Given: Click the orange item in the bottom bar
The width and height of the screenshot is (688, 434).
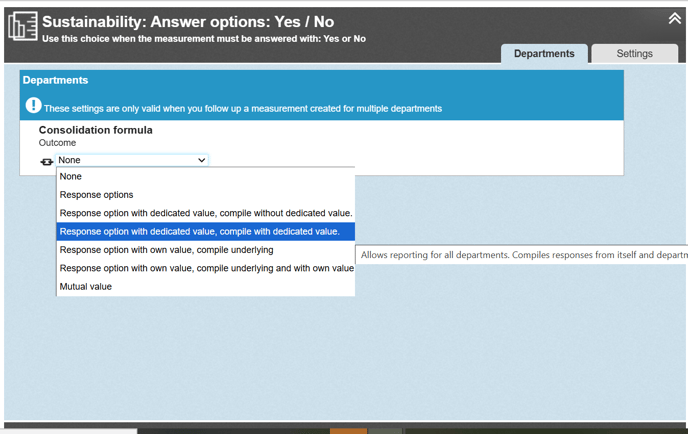Looking at the screenshot, I should point(348,430).
